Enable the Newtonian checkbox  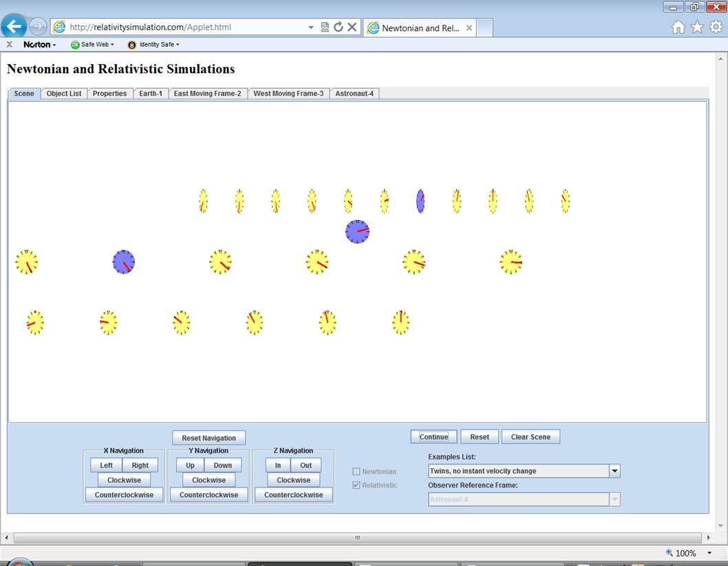(356, 472)
